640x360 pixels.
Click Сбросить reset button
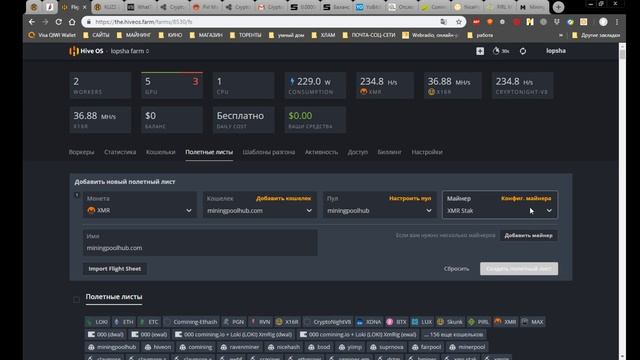tap(456, 269)
